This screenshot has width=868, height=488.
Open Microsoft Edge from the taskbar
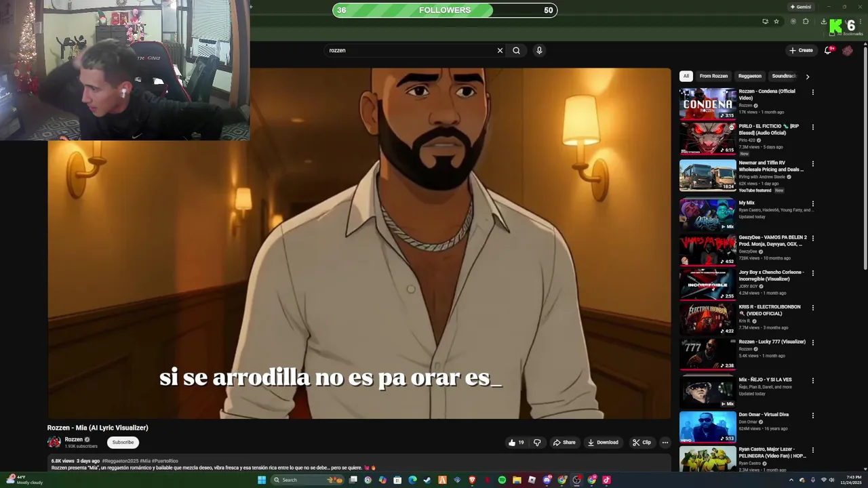(412, 480)
